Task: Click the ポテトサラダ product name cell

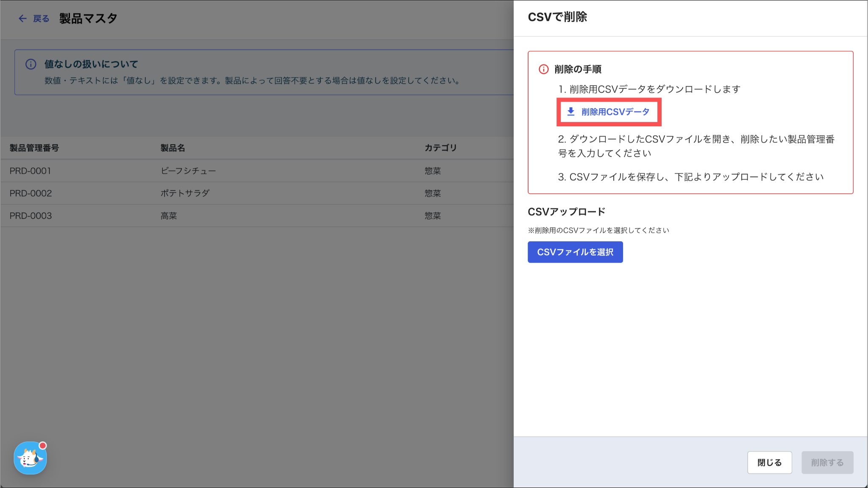Action: click(x=185, y=193)
